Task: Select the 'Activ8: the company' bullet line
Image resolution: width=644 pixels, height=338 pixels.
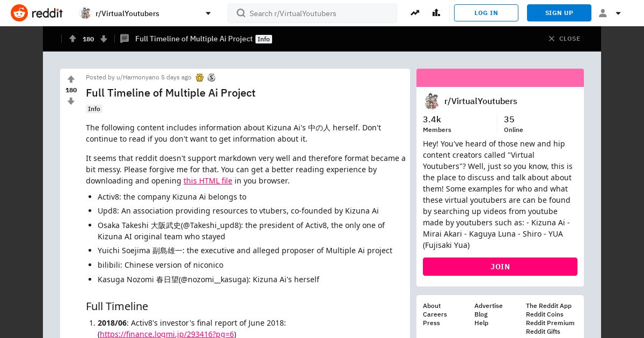Action: 172,197
